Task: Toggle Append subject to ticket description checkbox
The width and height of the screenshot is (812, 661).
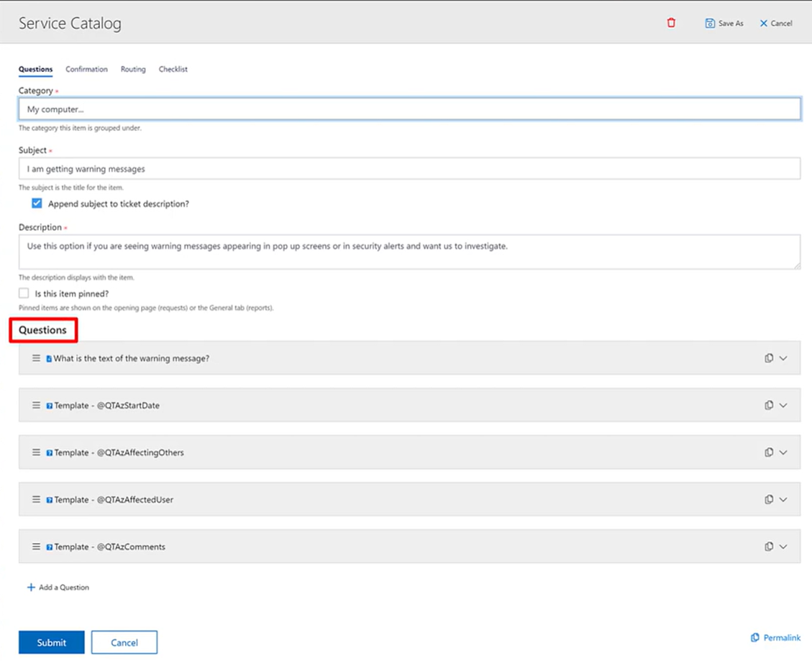Action: click(37, 203)
